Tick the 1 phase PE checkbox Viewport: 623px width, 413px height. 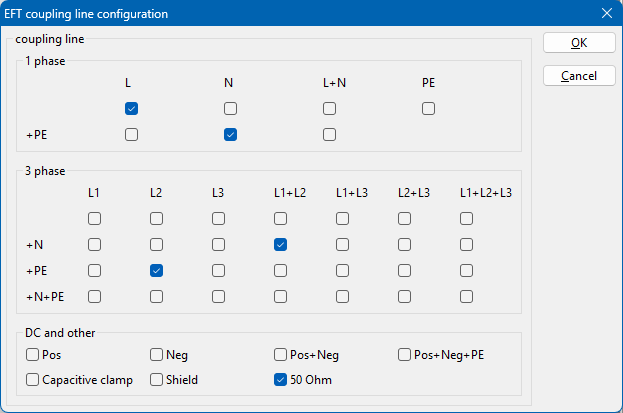[428, 108]
